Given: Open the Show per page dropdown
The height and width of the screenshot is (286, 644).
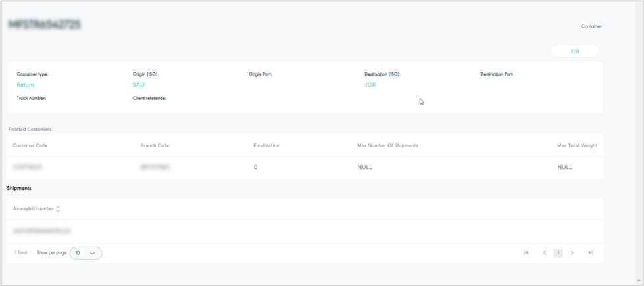Looking at the screenshot, I should click(86, 253).
